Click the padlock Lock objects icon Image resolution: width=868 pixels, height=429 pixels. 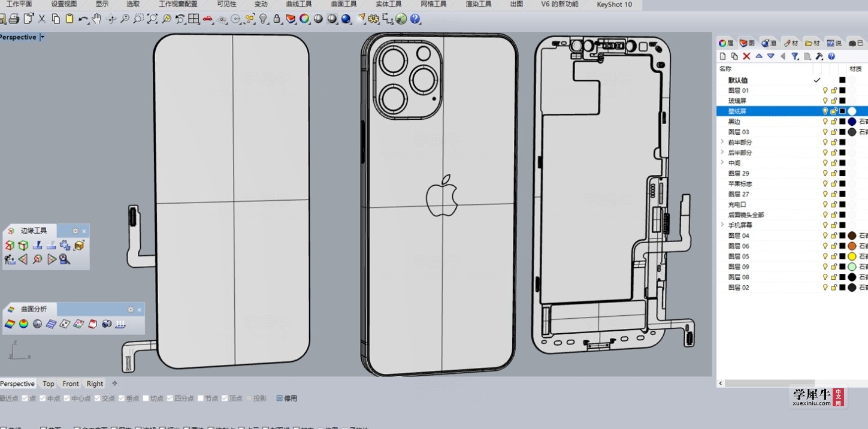[277, 19]
